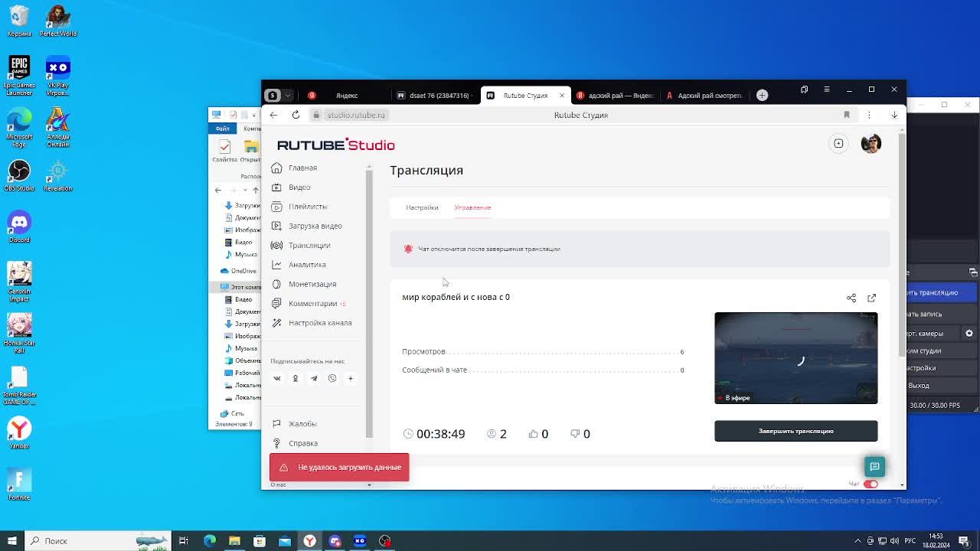Open Монетизация in the sidebar

point(312,284)
